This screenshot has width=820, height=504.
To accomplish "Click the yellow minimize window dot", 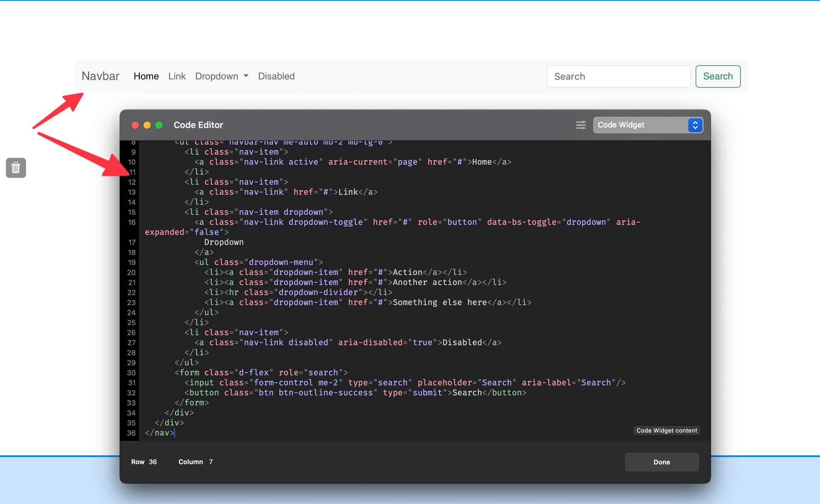I will click(x=147, y=125).
